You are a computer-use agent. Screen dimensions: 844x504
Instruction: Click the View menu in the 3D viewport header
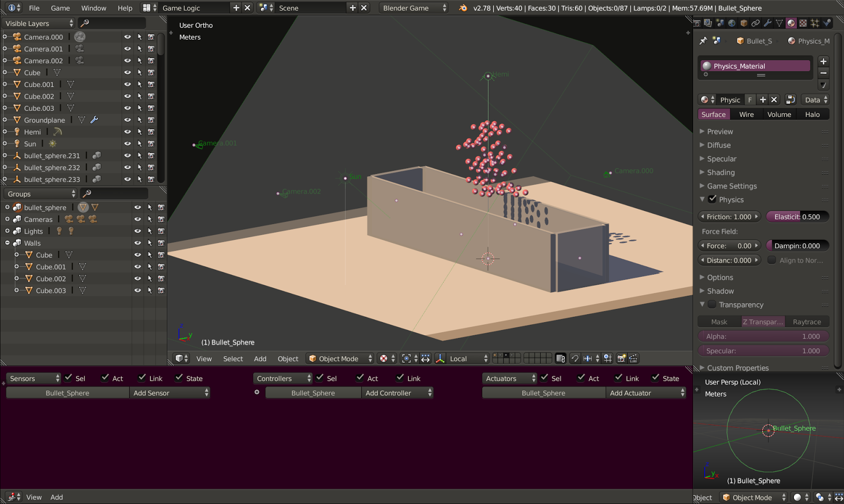pyautogui.click(x=204, y=358)
